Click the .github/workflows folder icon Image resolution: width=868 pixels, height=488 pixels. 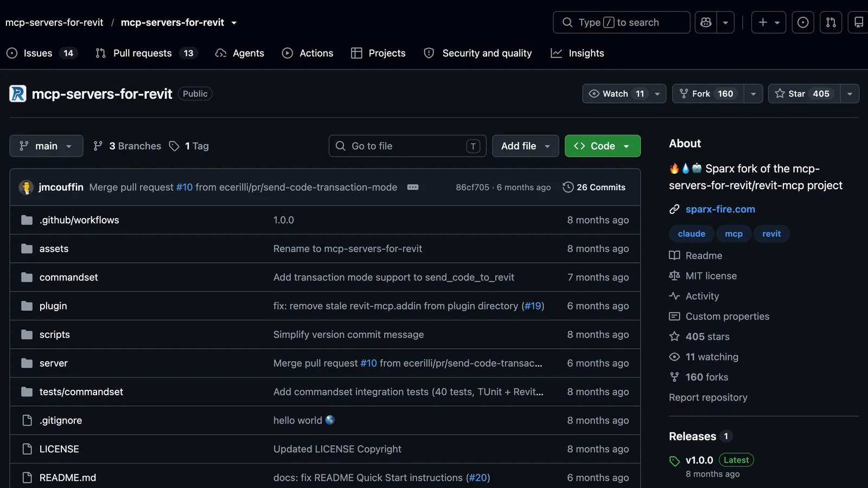pyautogui.click(x=27, y=220)
